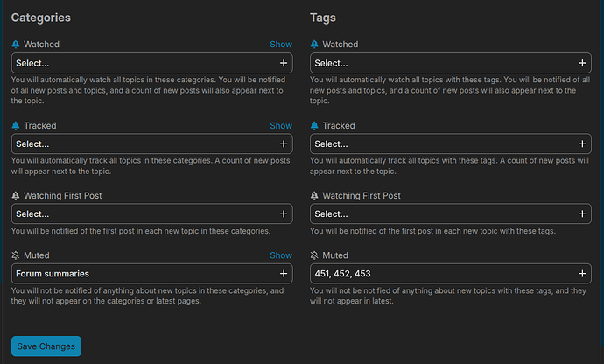Open Tags Muted dropdown showing 451, 452, 453
Viewport: 604px width, 364px height.
pos(451,274)
